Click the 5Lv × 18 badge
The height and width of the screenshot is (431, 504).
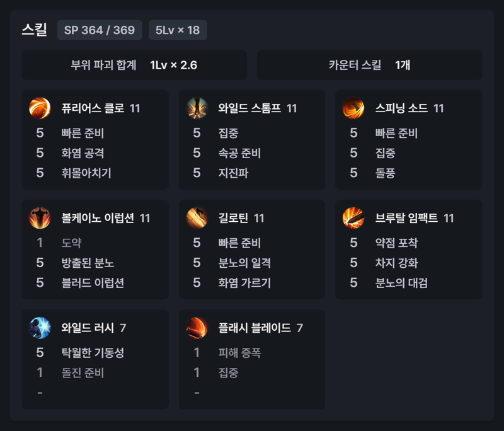178,30
